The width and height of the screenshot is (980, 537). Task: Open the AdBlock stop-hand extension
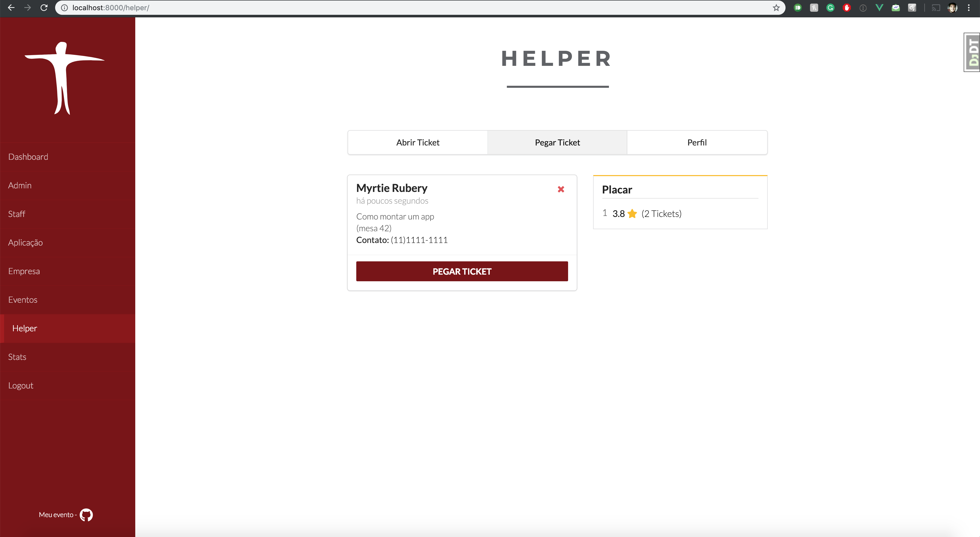click(847, 8)
